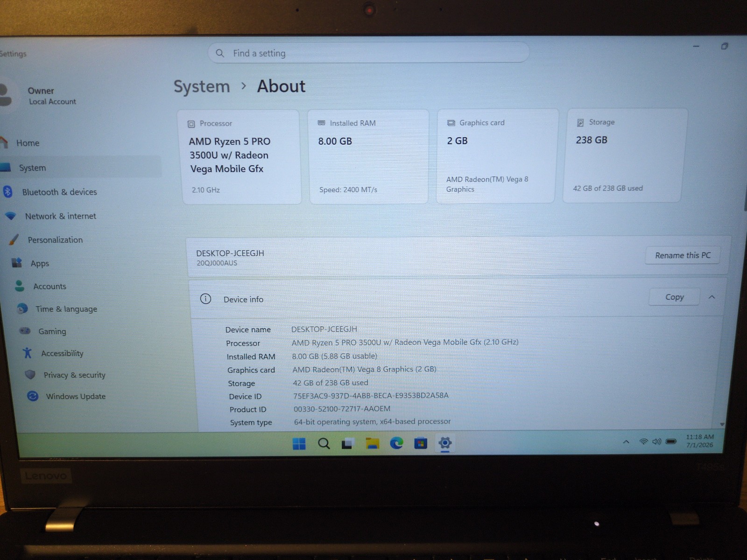Image resolution: width=747 pixels, height=560 pixels.
Task: Click the Bluetooth icon in sidebar
Action: coord(7,191)
